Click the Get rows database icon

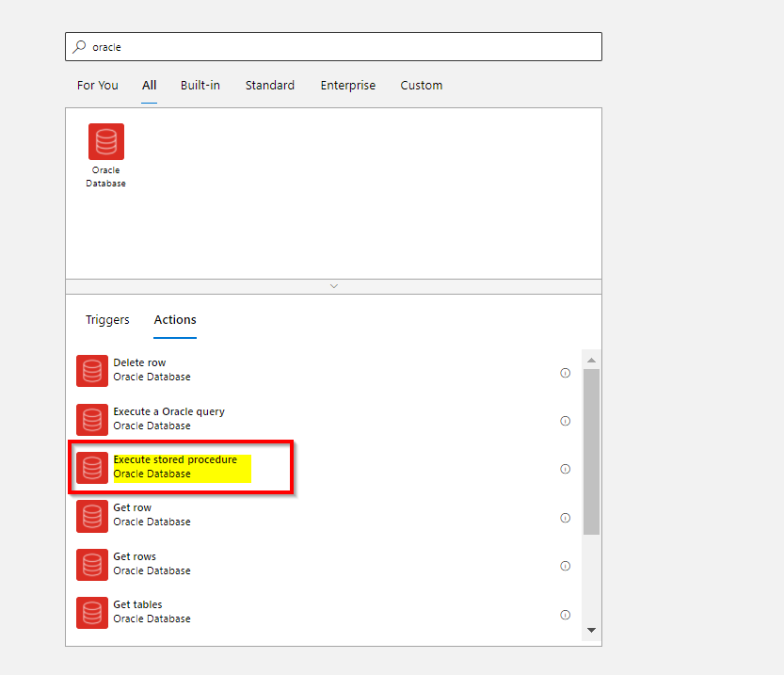coord(92,565)
